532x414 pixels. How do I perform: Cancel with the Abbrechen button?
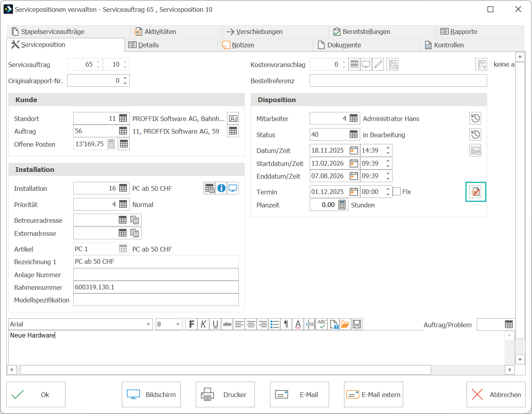(496, 394)
